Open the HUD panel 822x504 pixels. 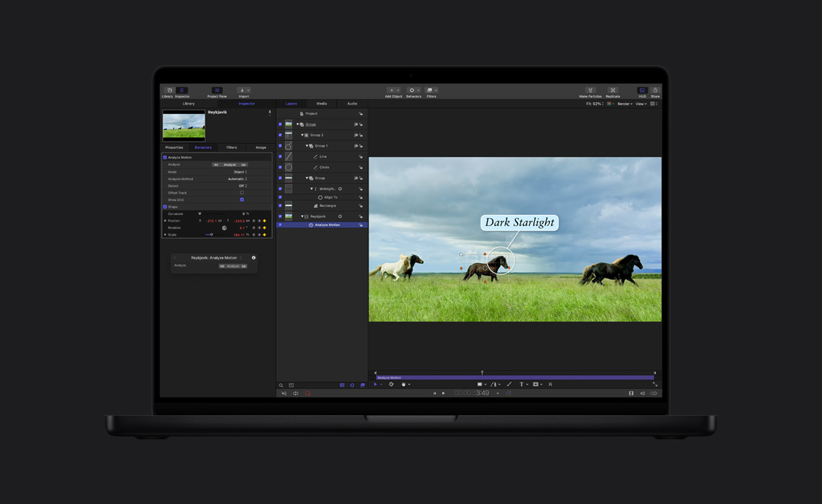[x=642, y=90]
